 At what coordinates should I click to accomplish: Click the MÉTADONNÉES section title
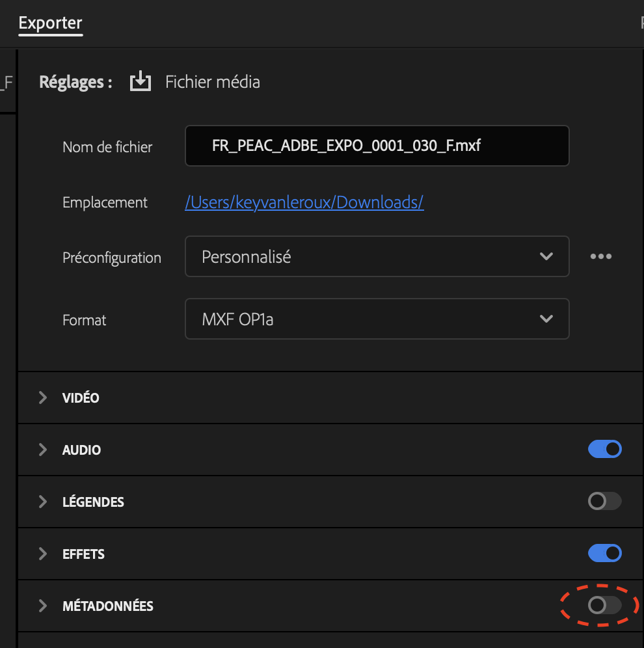108,606
